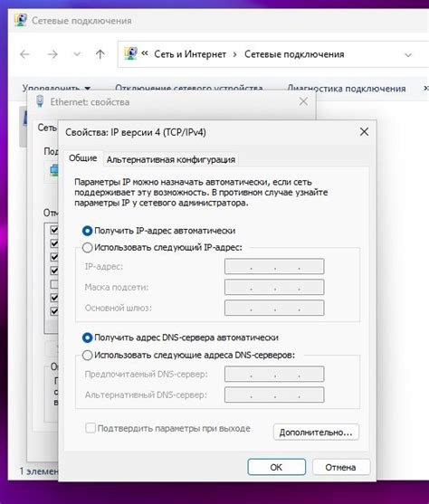
Task: Toggle fourth component checkbox in Ethernet properties
Action: [54, 271]
